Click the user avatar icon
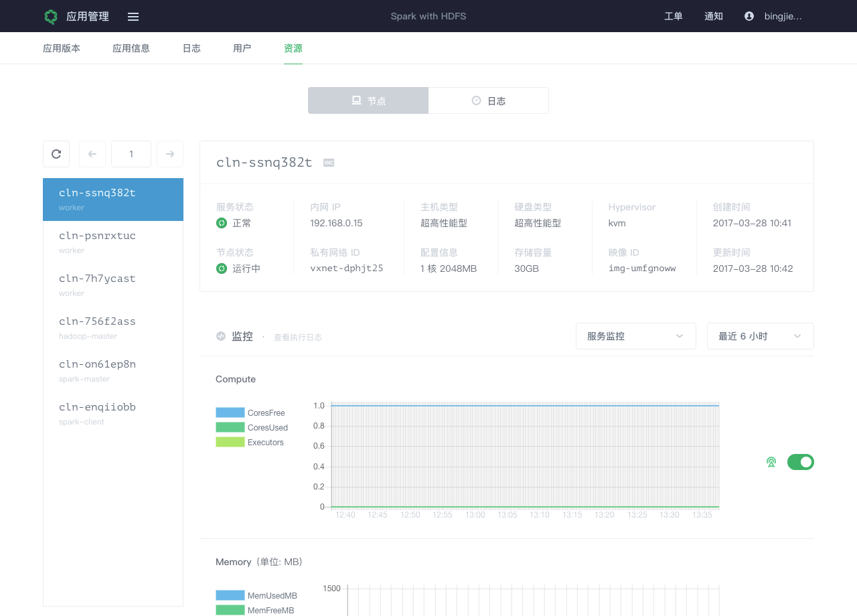Screen dimensions: 857x616 coord(749,16)
